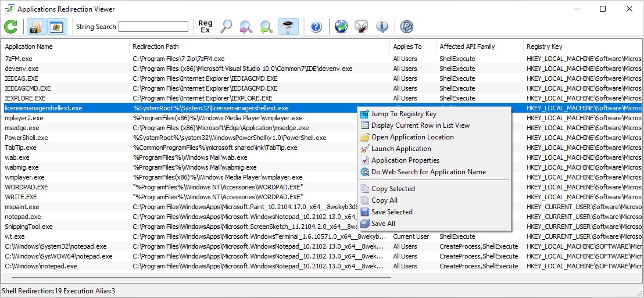Select the WORDPAD.EXE application name

[26, 187]
